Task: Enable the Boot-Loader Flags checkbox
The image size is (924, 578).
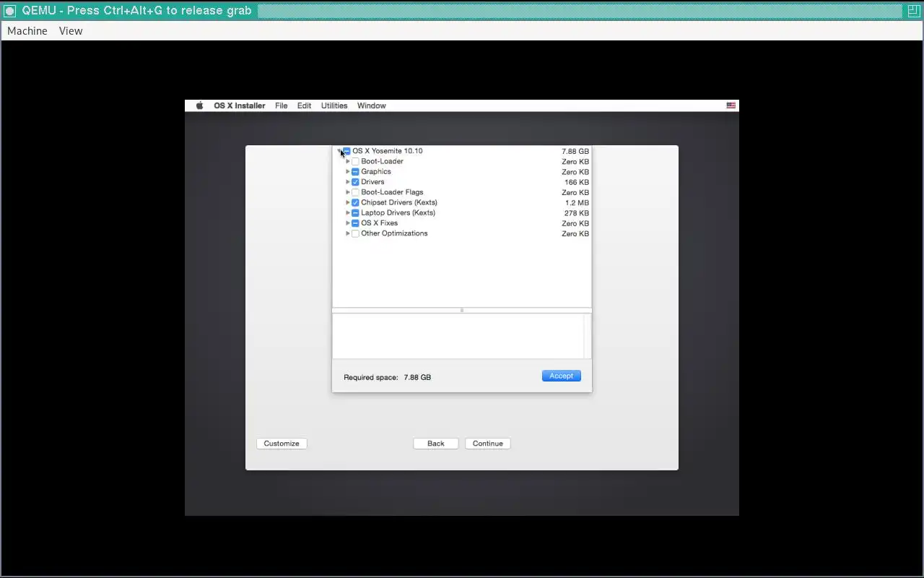Action: pos(355,192)
